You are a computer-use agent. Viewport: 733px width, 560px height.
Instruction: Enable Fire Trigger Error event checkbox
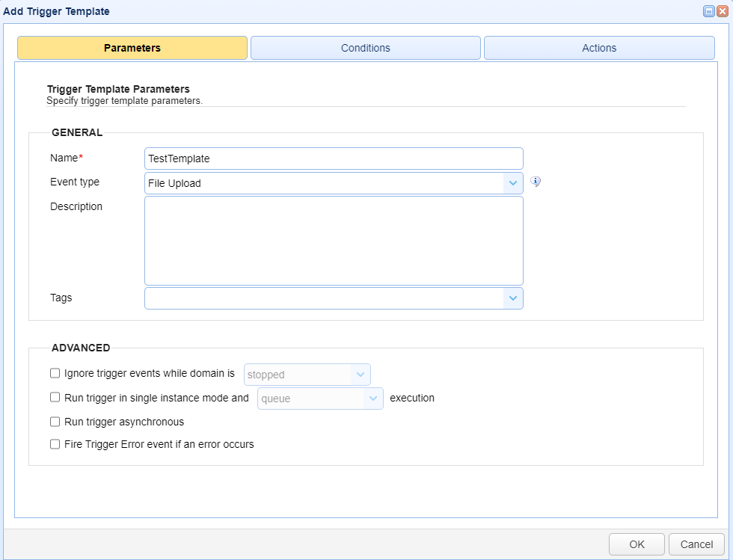point(55,444)
